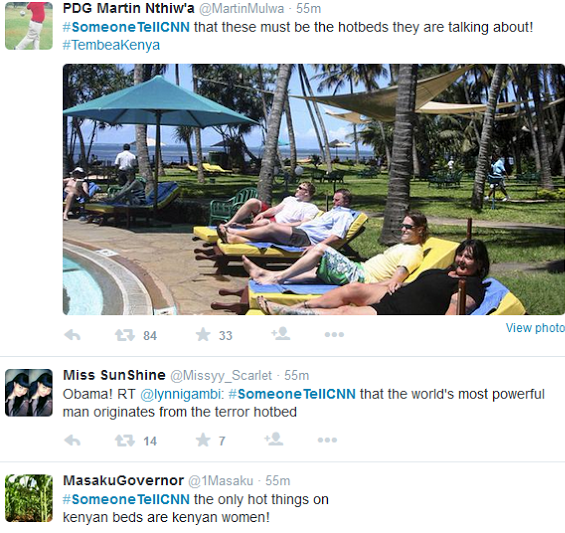Open more options on Miss SunShine's tweet
The image size is (565, 533).
[327, 440]
